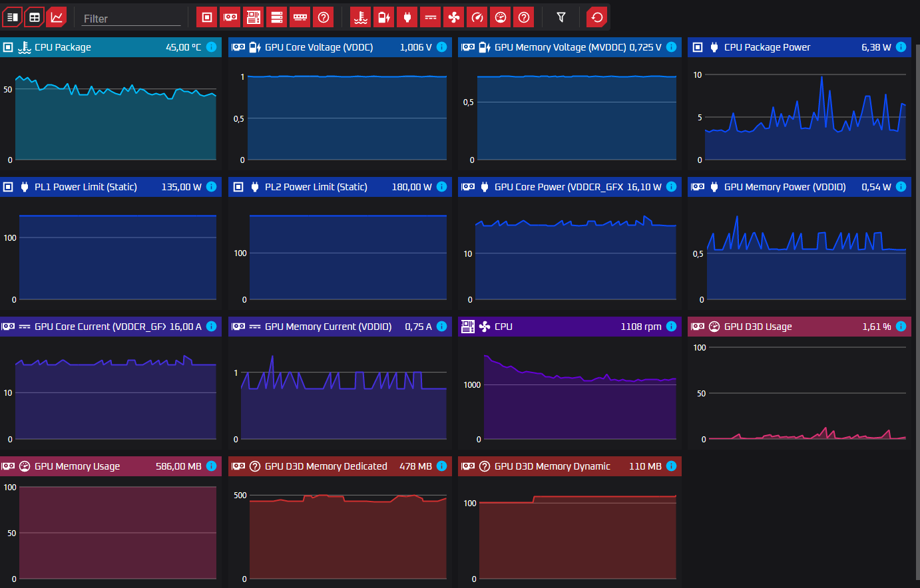Switch to line chart view
Viewport: 920px width, 588px height.
57,17
